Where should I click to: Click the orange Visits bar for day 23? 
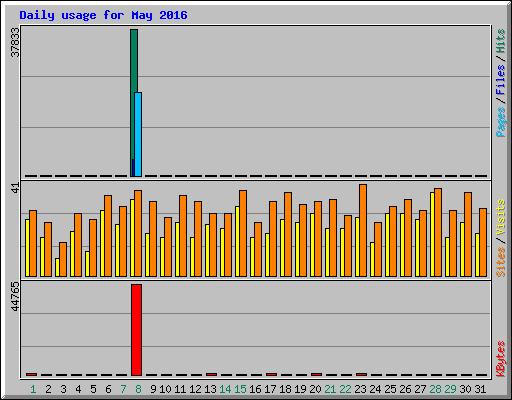click(363, 230)
